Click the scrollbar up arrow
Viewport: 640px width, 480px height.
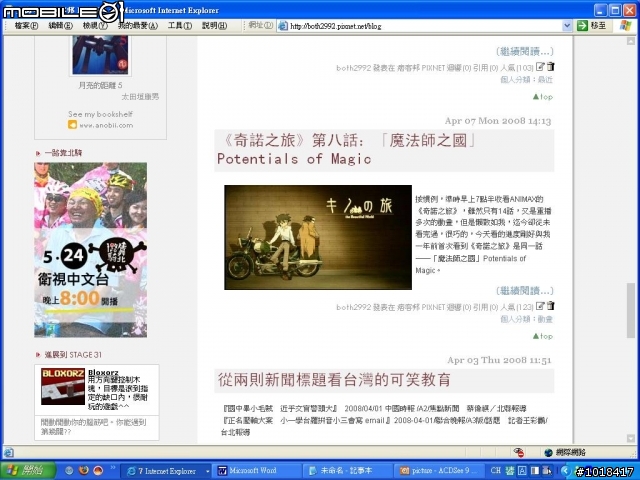tap(631, 41)
